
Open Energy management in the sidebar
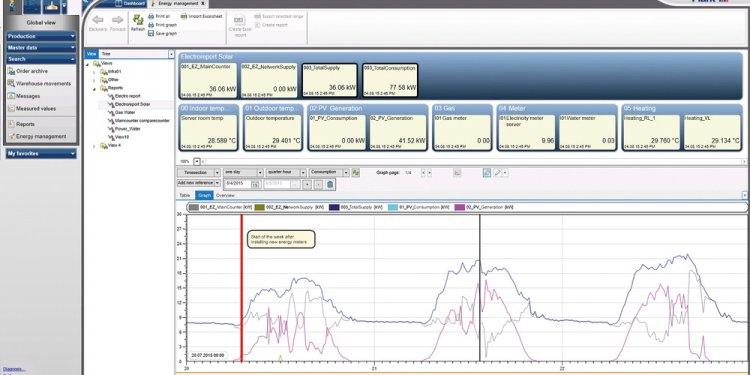[x=37, y=136]
